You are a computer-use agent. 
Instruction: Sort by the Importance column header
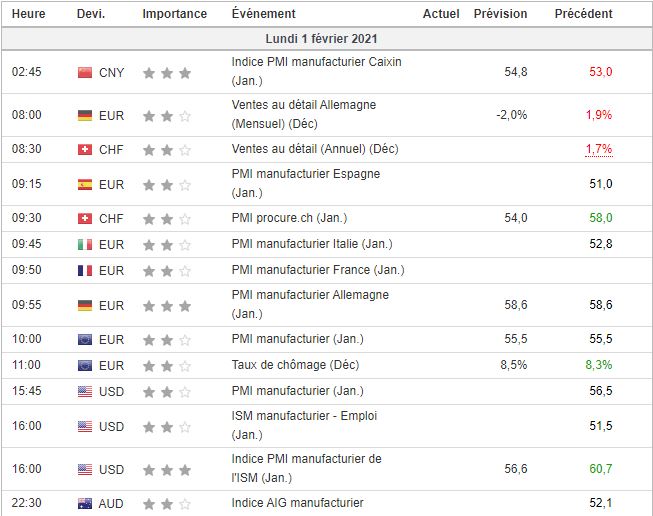point(175,14)
